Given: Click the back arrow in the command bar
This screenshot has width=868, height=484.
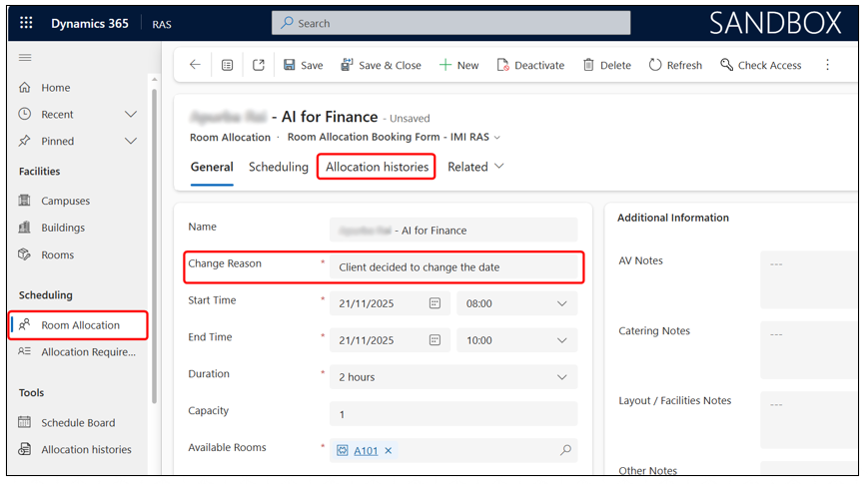Looking at the screenshot, I should coord(195,65).
